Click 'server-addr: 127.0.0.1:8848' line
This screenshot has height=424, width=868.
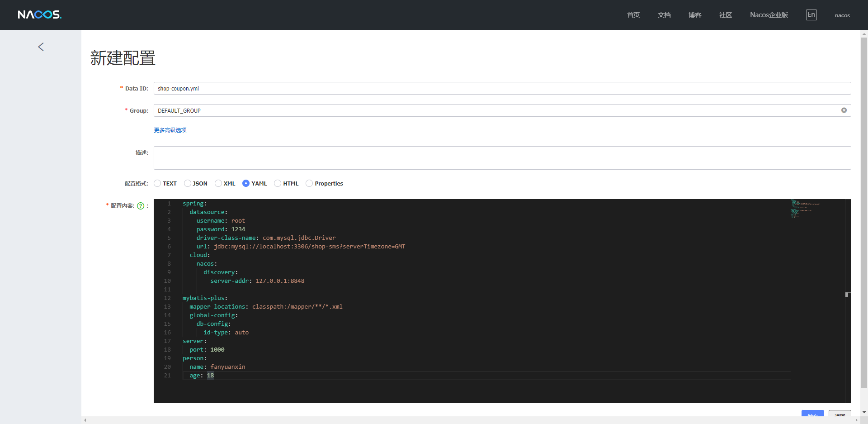point(257,281)
